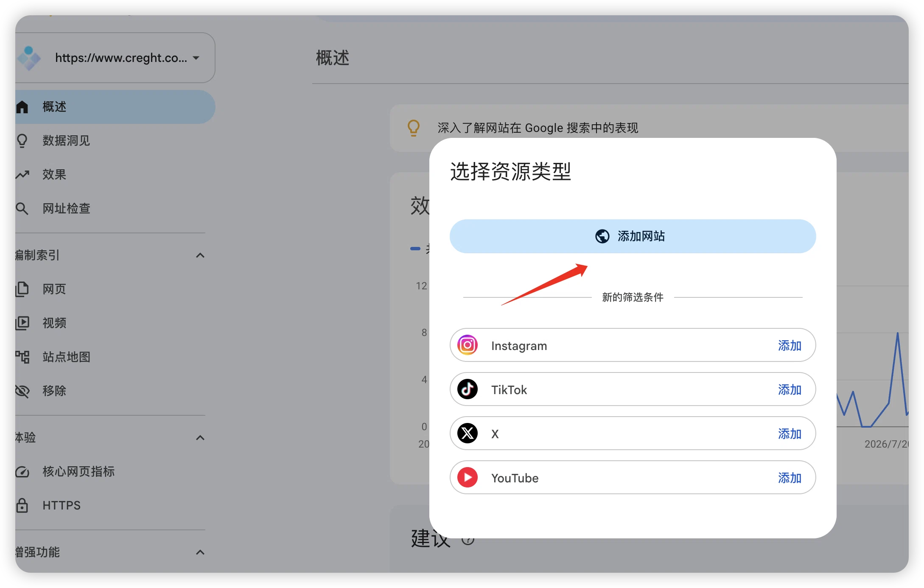Collapse the 编制索引 section chevron

[x=200, y=255]
